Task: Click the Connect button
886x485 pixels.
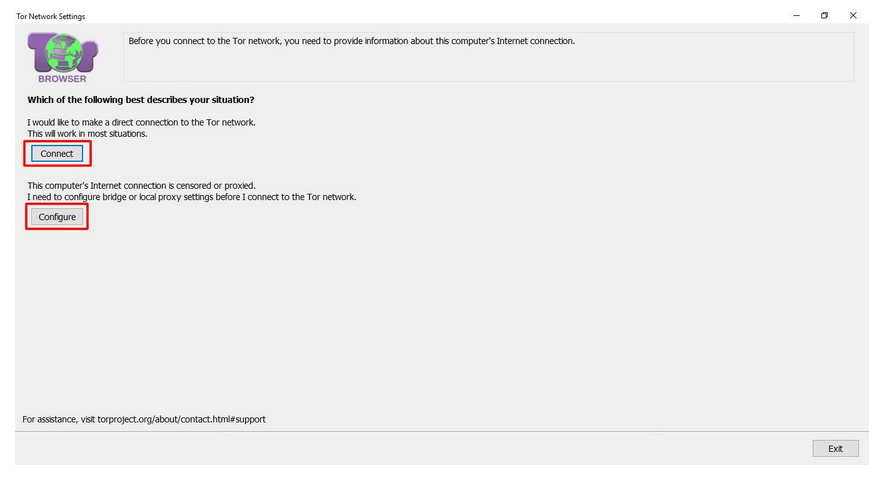Action: 57,154
